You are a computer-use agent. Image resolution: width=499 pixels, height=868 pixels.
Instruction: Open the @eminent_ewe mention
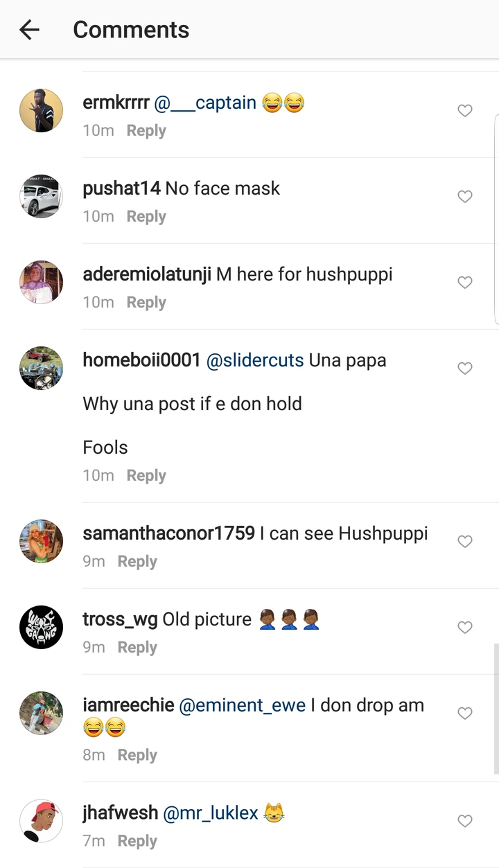pos(243,705)
